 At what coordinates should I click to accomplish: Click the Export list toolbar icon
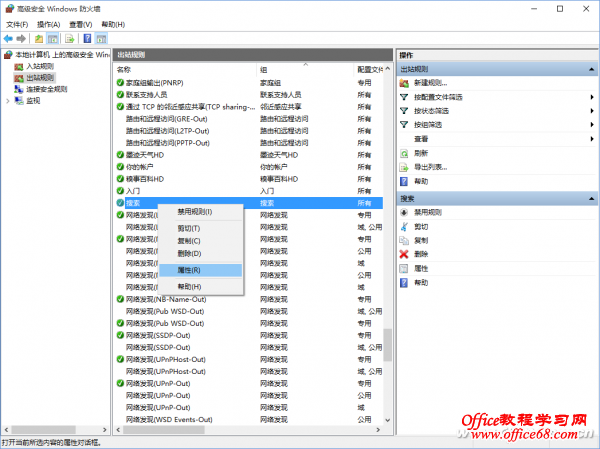click(x=70, y=39)
